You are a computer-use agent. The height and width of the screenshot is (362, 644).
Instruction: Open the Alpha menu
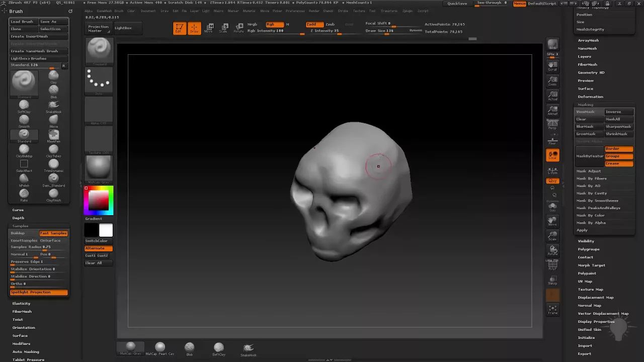tap(89, 11)
